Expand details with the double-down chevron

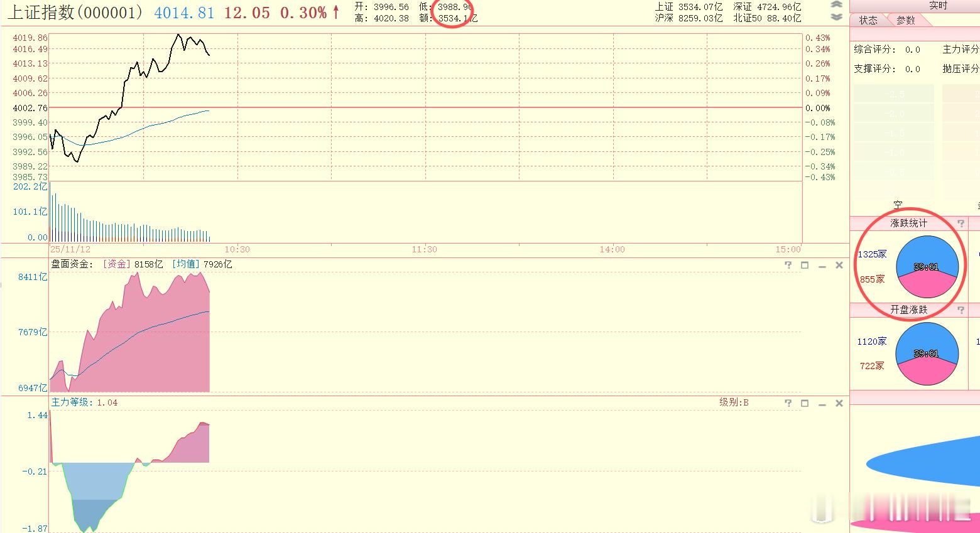(x=836, y=17)
